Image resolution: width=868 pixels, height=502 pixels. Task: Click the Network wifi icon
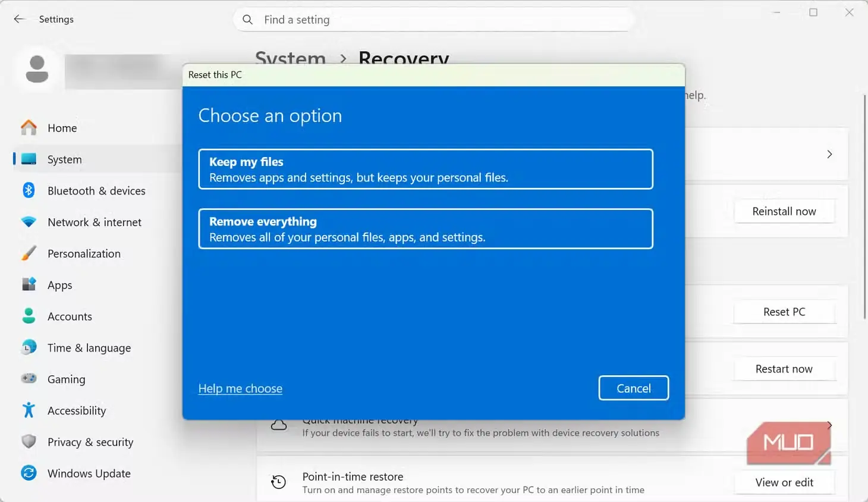pos(29,222)
